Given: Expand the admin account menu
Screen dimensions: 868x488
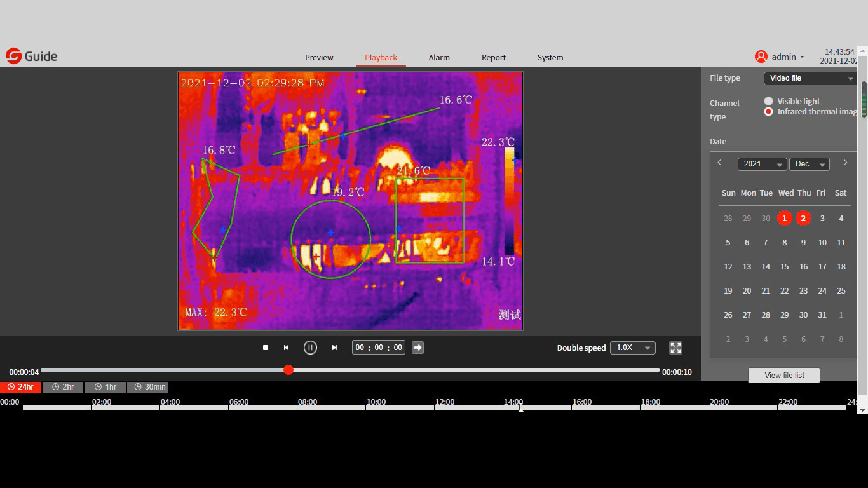Looking at the screenshot, I should tap(802, 57).
